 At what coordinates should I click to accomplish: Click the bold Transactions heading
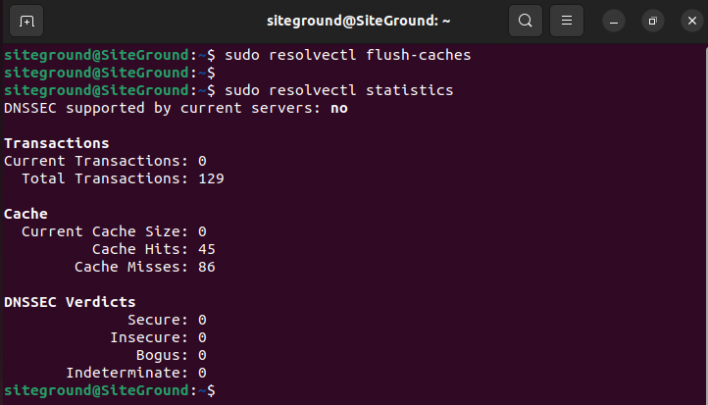[x=56, y=144]
